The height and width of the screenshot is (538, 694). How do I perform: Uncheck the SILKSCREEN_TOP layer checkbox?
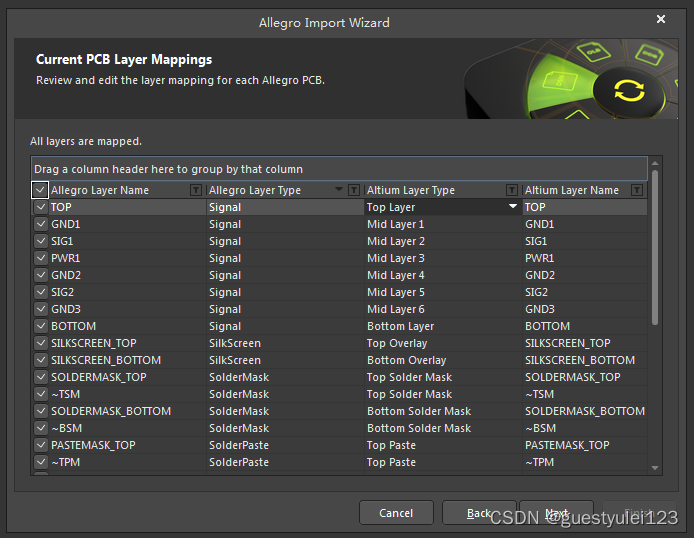pyautogui.click(x=40, y=343)
